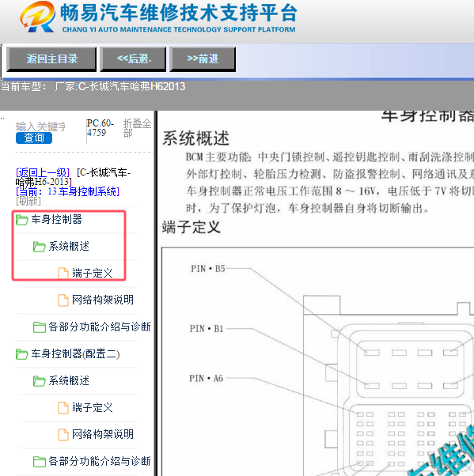Click the 畅易汽车维修技术支持平台 title text
This screenshot has height=476, width=474.
click(x=179, y=13)
